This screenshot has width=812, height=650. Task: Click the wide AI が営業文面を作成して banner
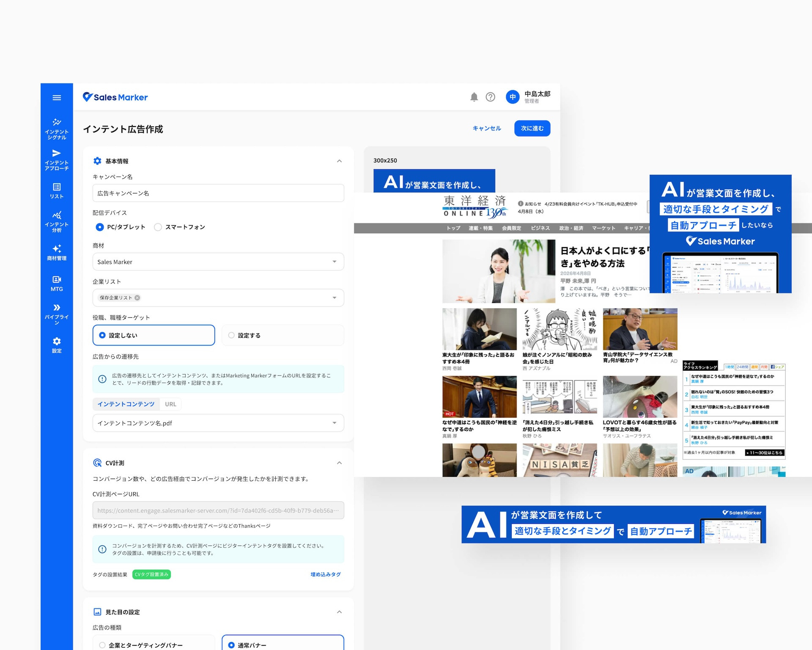point(614,524)
